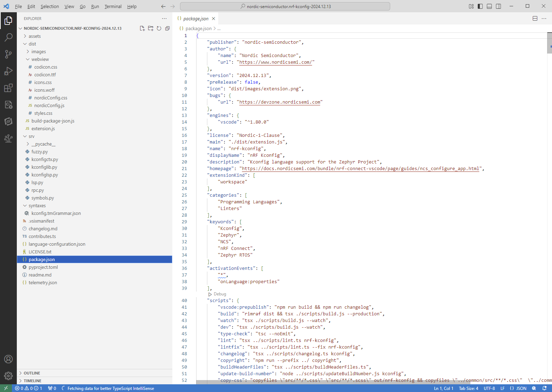Change Tab Size: 4 setting in status bar
Image resolution: width=552 pixels, height=392 pixels.
(468, 388)
